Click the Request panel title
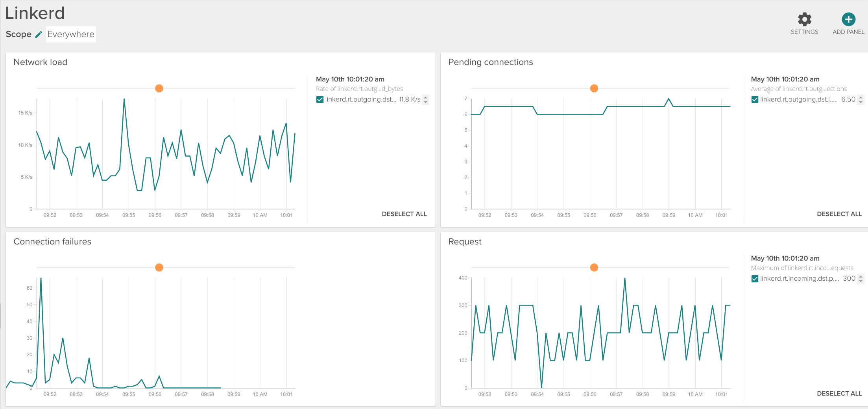 click(x=465, y=242)
